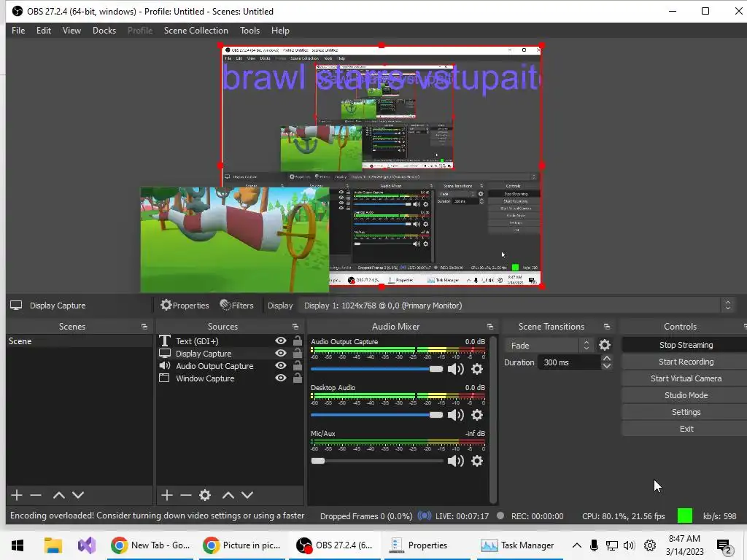Toggle visibility of Window Capture source
The image size is (747, 560).
(x=281, y=378)
